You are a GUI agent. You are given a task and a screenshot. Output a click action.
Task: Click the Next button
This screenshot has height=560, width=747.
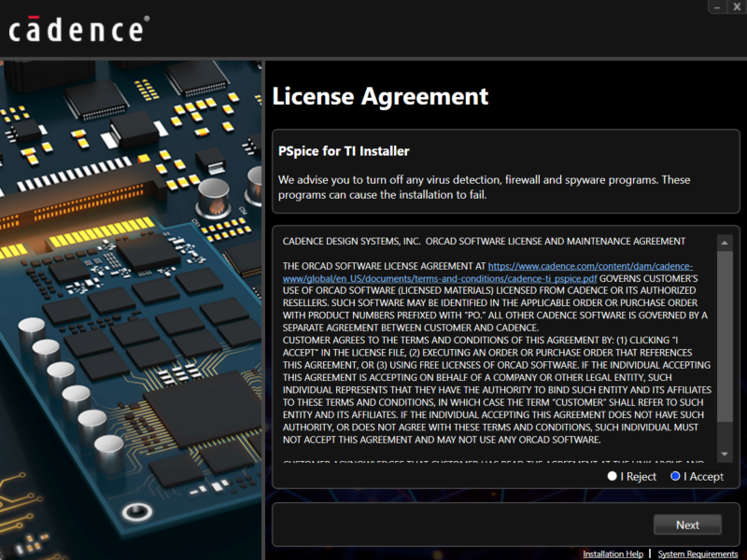coord(687,525)
